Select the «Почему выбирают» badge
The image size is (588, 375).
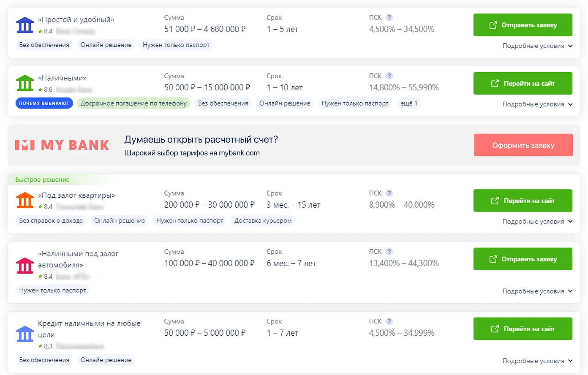click(x=44, y=103)
